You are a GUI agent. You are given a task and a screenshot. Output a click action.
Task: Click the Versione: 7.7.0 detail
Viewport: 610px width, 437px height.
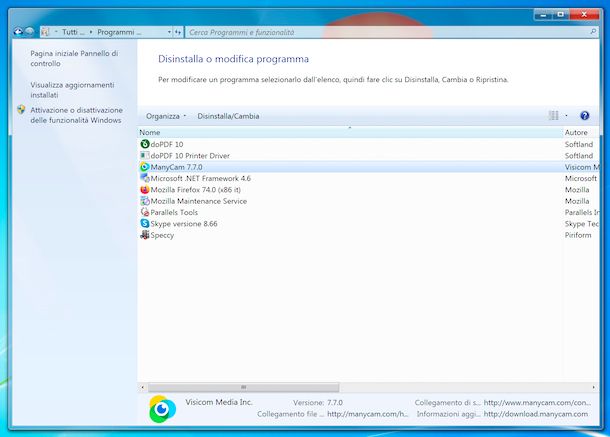click(x=318, y=402)
